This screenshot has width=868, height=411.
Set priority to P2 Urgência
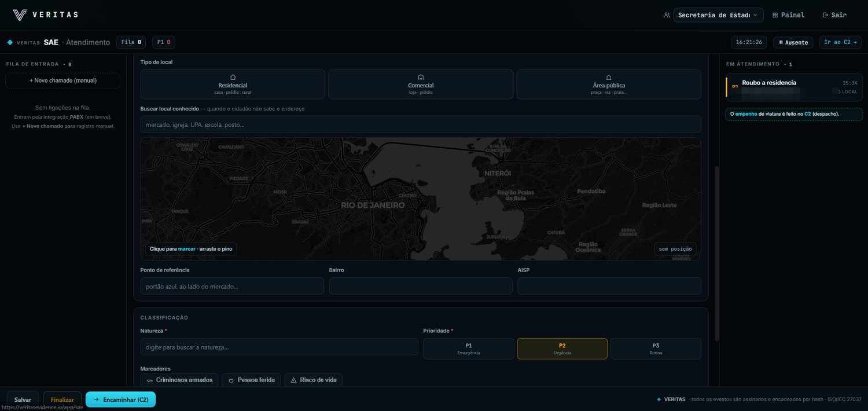click(x=562, y=348)
